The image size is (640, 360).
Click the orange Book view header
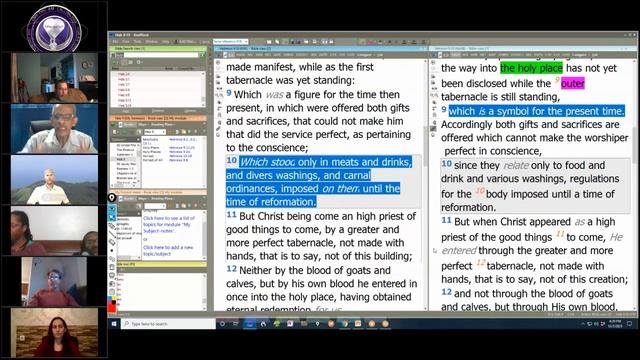coord(158,118)
